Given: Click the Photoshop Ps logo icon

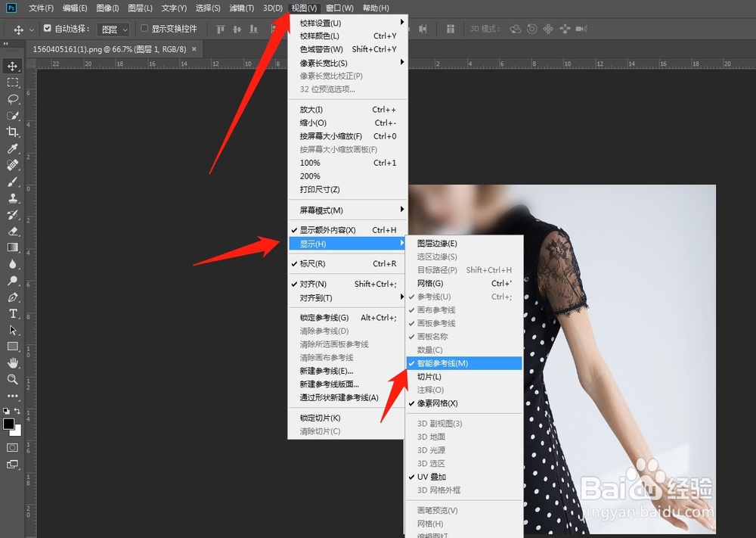Looking at the screenshot, I should pos(11,8).
